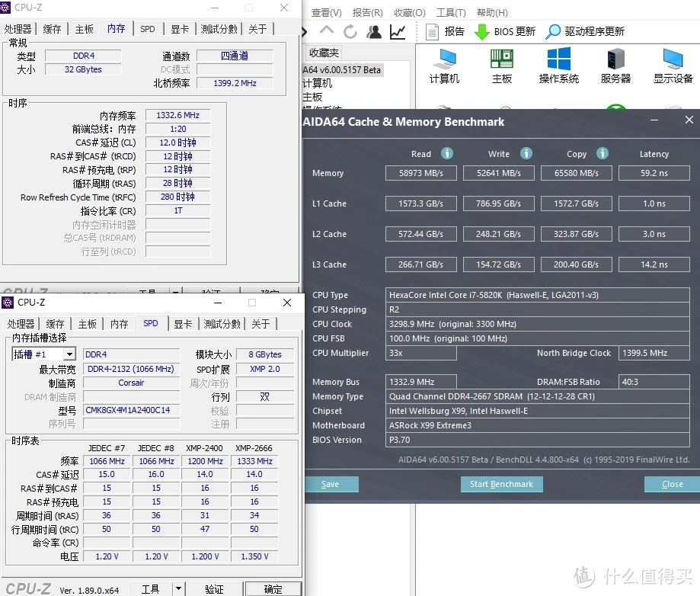
Task: Click the refresh arrow in AIDA64 toolbar
Action: (350, 31)
